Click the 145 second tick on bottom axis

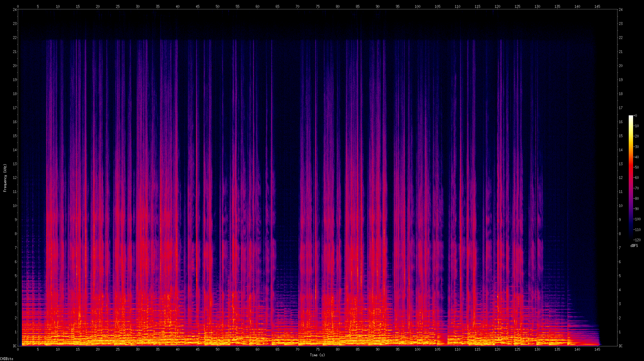[597, 349]
